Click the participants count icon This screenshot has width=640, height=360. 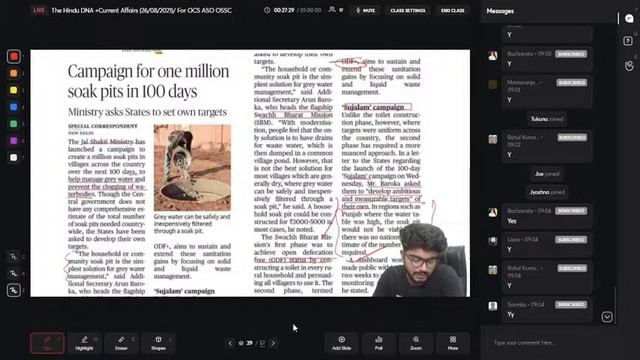coord(332,10)
